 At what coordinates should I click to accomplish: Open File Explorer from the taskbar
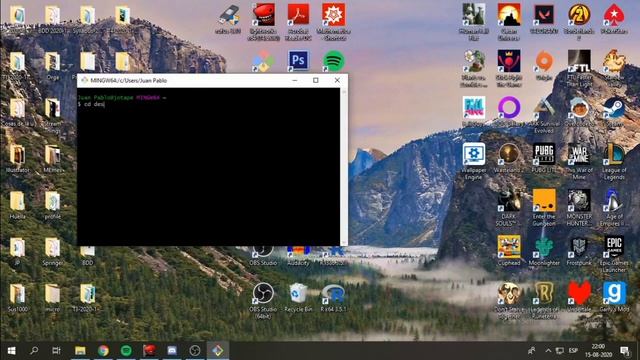point(80,351)
